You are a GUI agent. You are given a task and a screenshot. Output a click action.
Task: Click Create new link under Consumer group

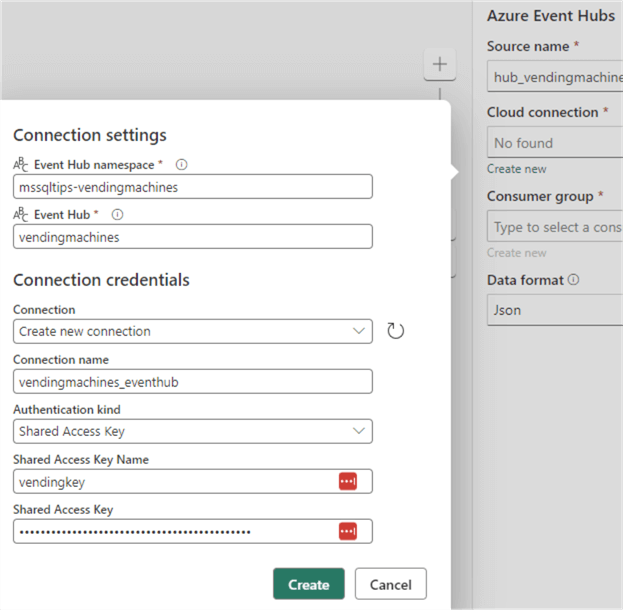pyautogui.click(x=516, y=253)
